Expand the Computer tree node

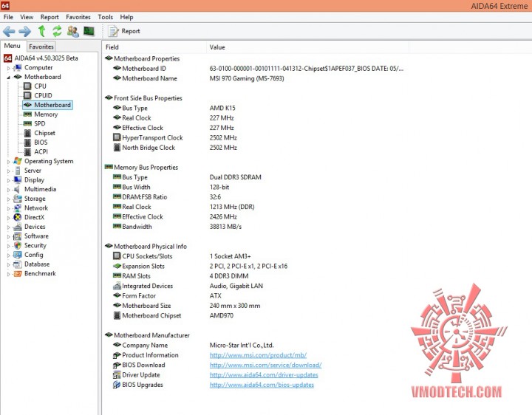tap(8, 68)
